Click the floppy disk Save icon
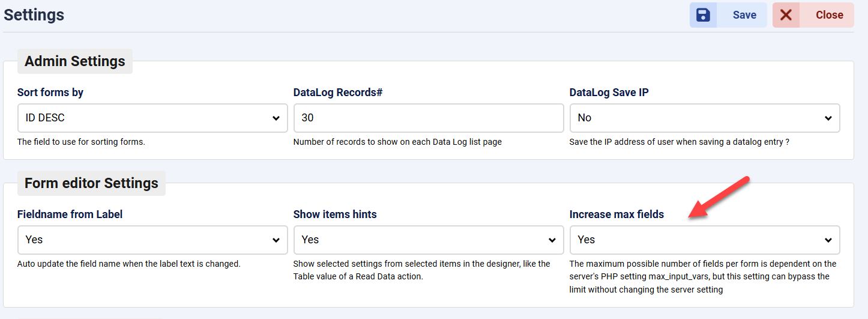Viewport: 868px width, 319px height. [703, 15]
